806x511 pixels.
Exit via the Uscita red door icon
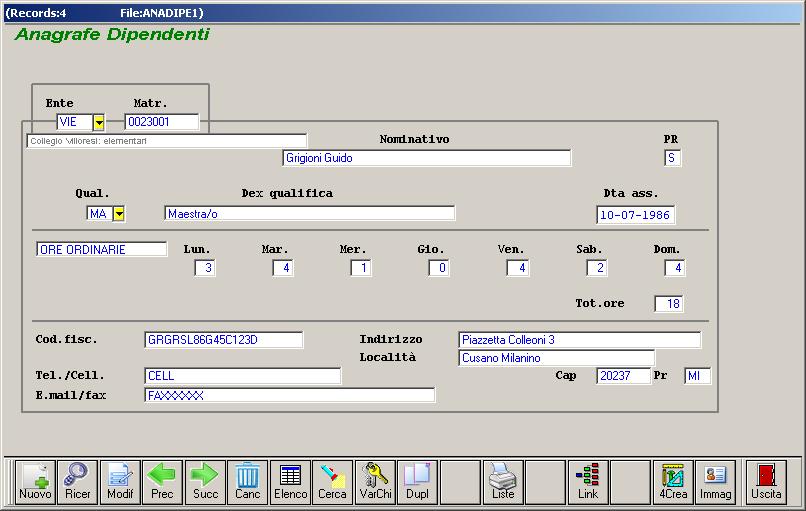click(x=766, y=481)
